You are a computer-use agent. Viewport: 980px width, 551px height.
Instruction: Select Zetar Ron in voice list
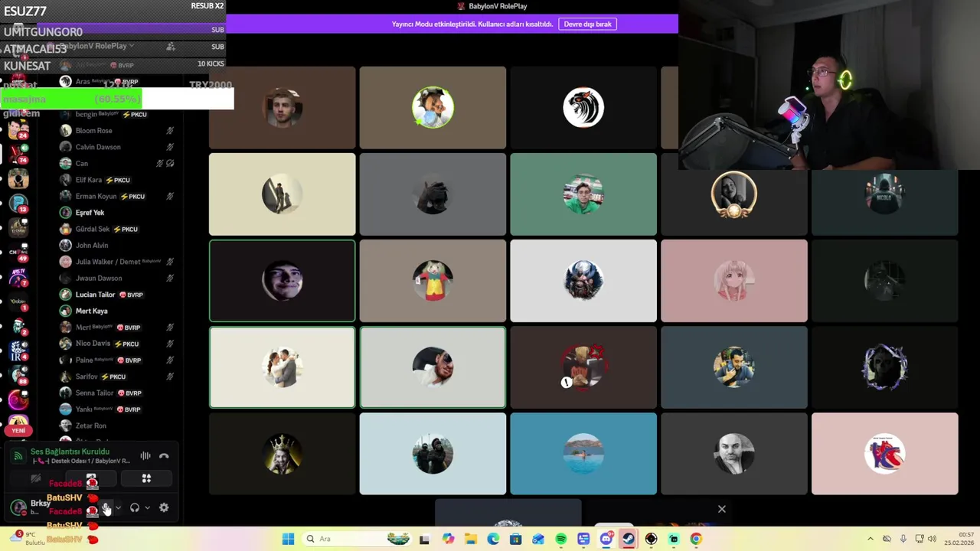point(117,425)
